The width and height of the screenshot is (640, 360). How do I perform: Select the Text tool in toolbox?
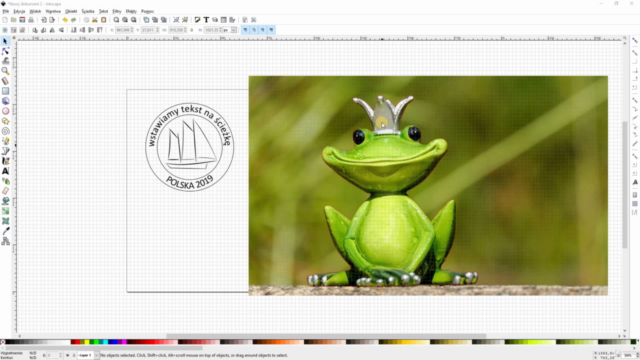[5, 171]
